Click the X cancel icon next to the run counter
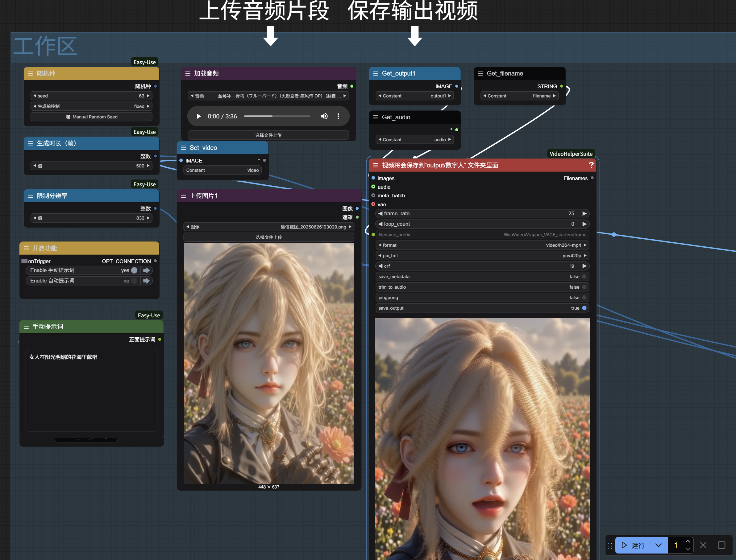Image resolution: width=736 pixels, height=560 pixels. [703, 545]
